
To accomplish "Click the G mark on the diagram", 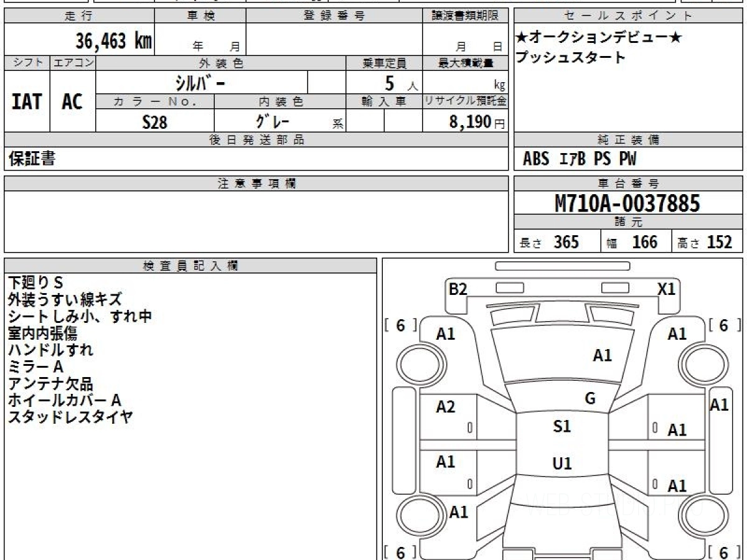I will (x=590, y=399).
